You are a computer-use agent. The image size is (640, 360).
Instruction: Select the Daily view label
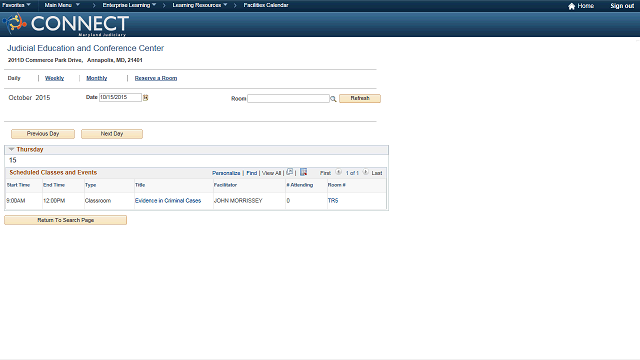[14, 78]
